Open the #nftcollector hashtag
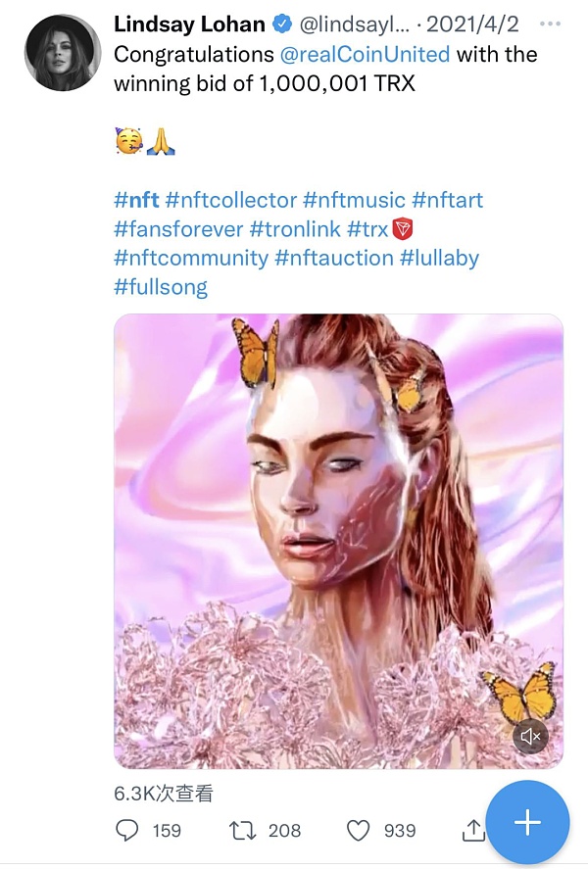This screenshot has height=869, width=588. (x=231, y=201)
